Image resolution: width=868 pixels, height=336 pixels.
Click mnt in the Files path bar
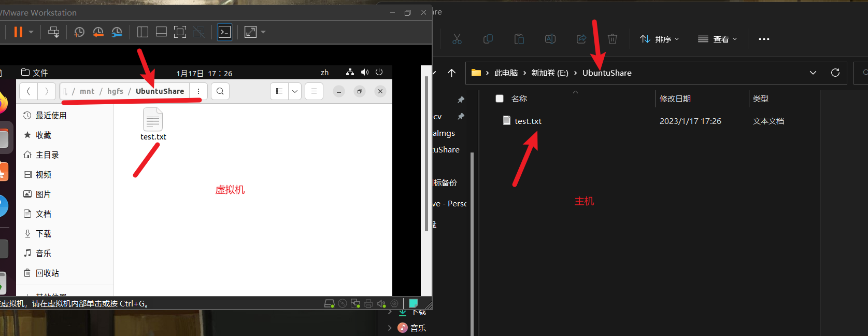(87, 91)
